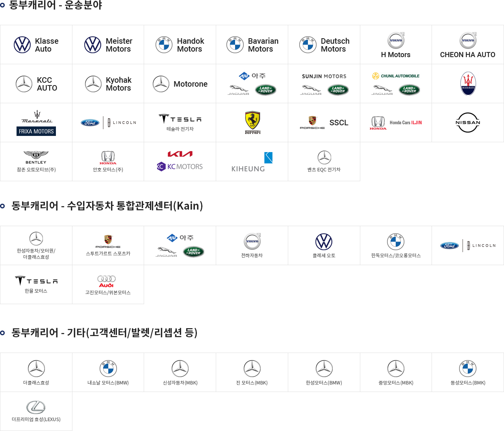Select the Nissan logo

coord(468,123)
